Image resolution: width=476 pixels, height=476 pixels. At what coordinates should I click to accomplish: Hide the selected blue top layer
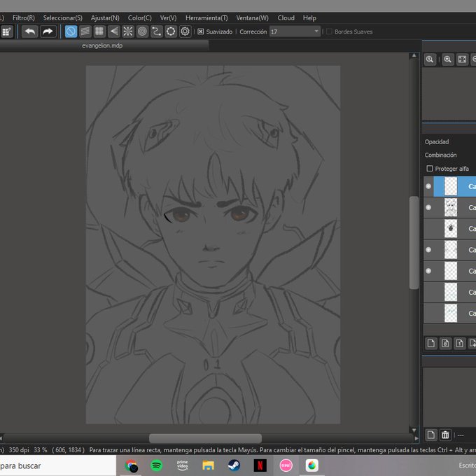coord(428,186)
